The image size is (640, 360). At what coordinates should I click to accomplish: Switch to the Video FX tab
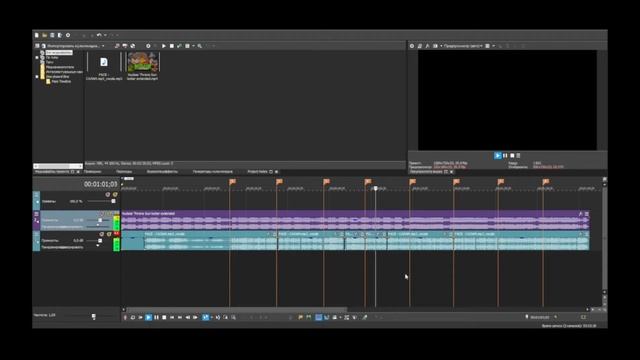[x=162, y=172]
